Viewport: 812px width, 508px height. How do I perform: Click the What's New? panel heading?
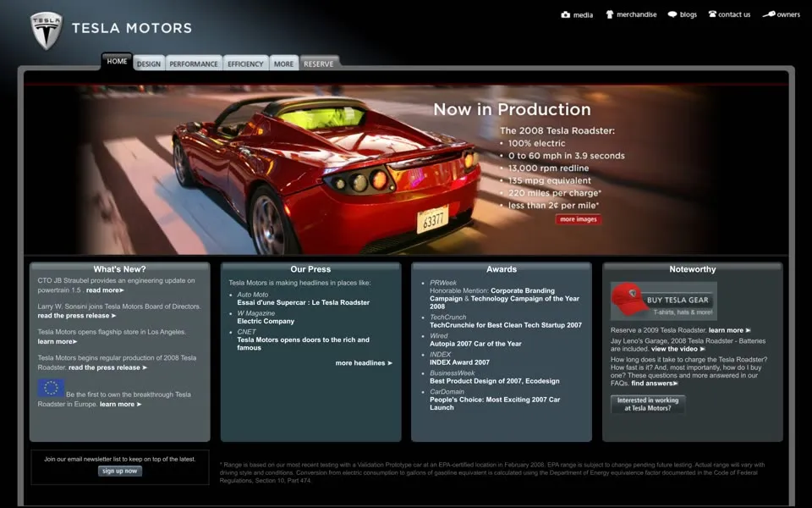(x=119, y=269)
